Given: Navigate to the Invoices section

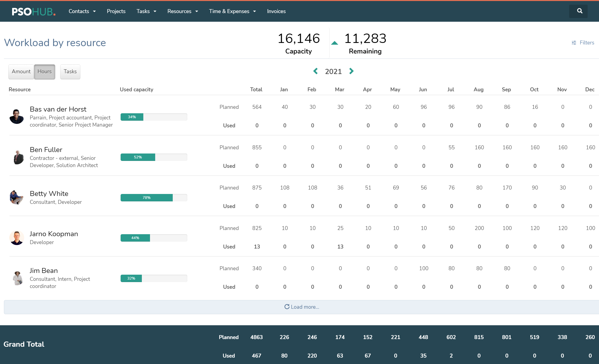Looking at the screenshot, I should (276, 11).
